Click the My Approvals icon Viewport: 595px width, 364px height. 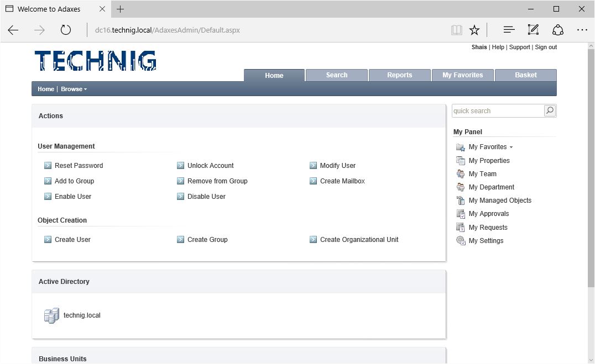click(461, 214)
